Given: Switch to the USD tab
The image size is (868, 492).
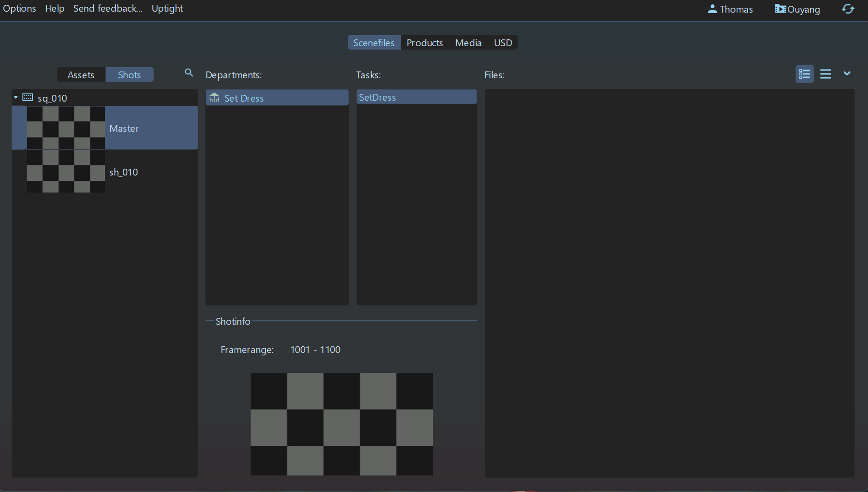Looking at the screenshot, I should point(503,43).
